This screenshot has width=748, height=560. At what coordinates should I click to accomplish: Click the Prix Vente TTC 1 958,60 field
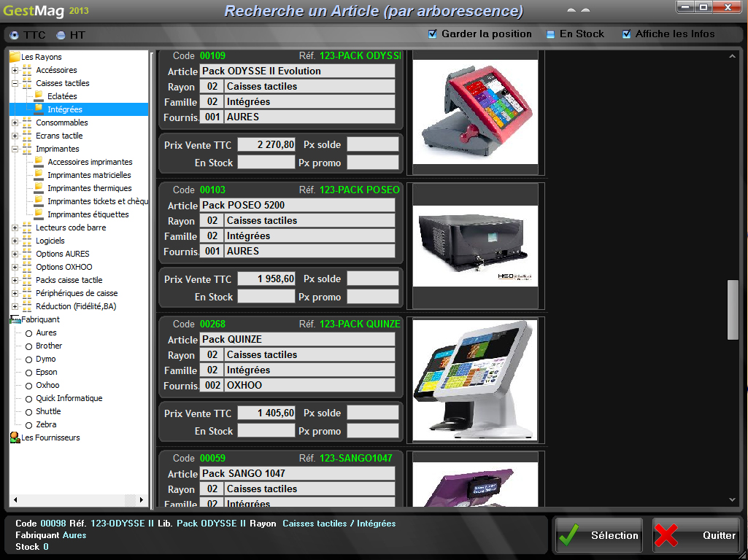click(266, 279)
